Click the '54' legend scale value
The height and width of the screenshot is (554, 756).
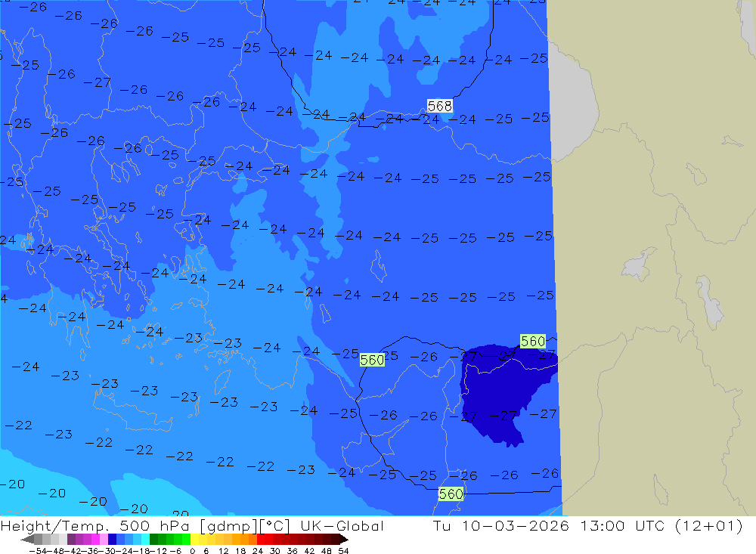pos(343,551)
